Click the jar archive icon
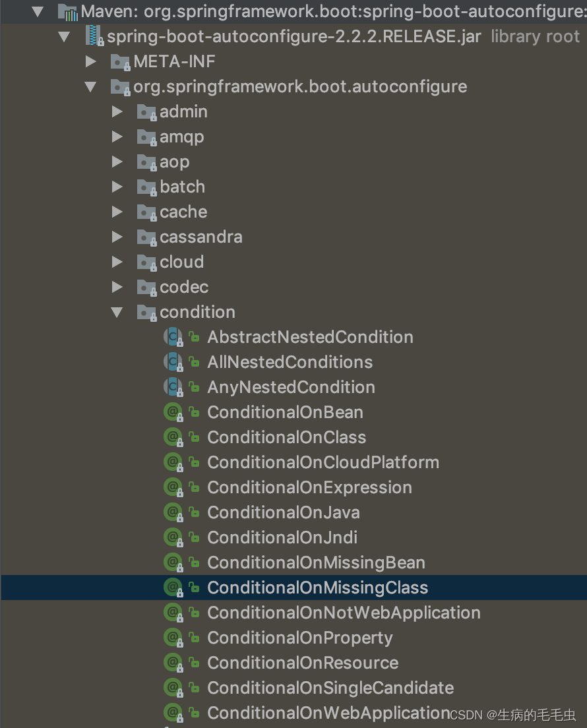Image resolution: width=587 pixels, height=728 pixels. click(94, 36)
